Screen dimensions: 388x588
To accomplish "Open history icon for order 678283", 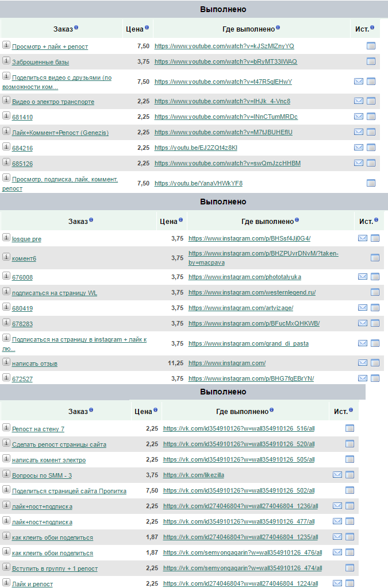I will point(375,323).
